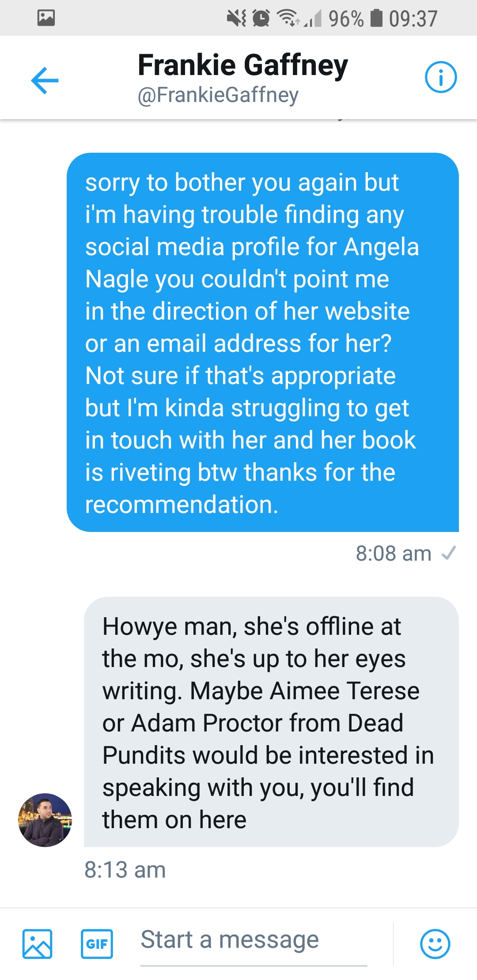Open the GIF picker
The image size is (477, 980).
(97, 944)
